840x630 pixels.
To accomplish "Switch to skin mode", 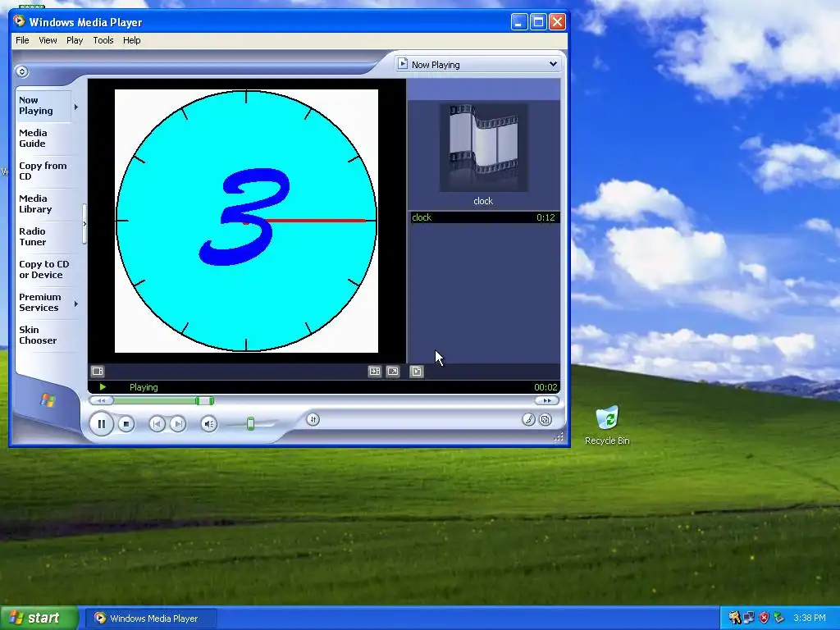I will [x=546, y=419].
